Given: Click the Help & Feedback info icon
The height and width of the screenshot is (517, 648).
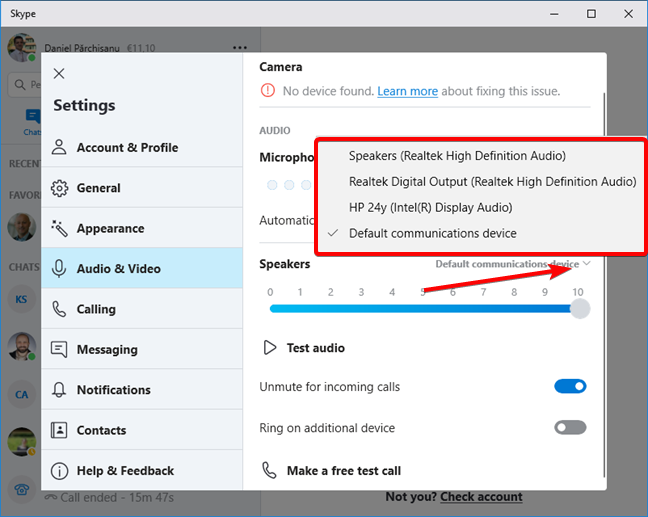Looking at the screenshot, I should (59, 471).
